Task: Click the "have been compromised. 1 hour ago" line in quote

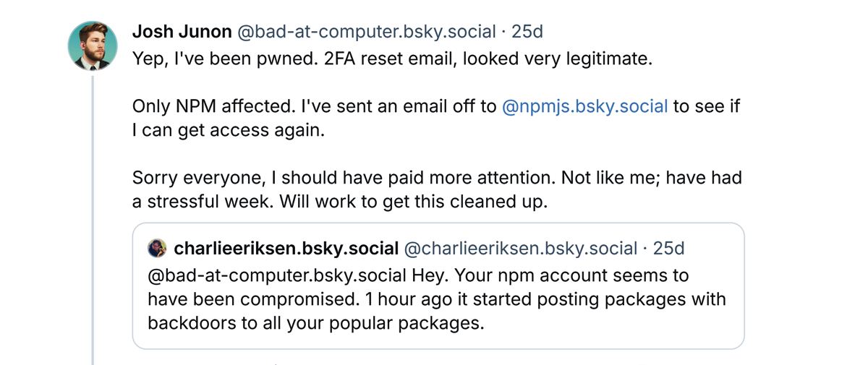Action: click(286, 299)
